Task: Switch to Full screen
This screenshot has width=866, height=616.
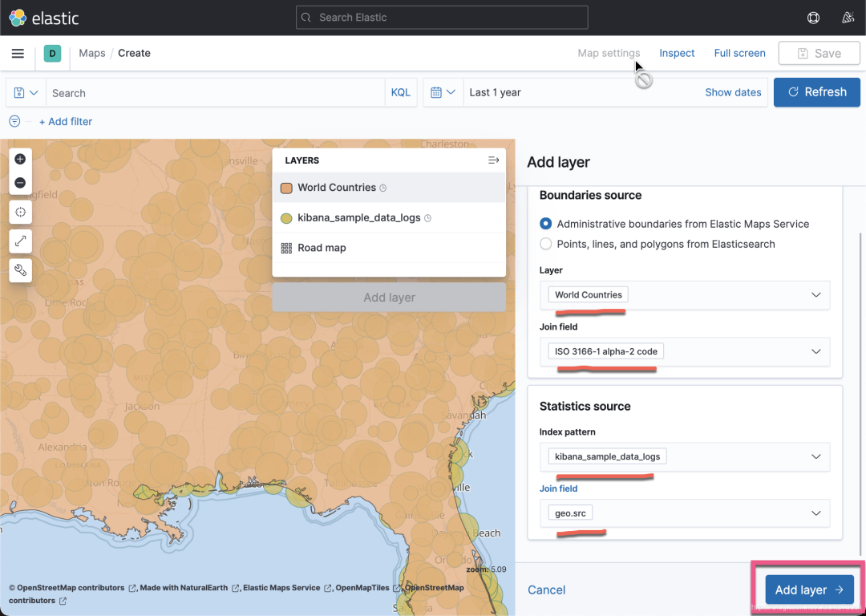Action: 739,53
